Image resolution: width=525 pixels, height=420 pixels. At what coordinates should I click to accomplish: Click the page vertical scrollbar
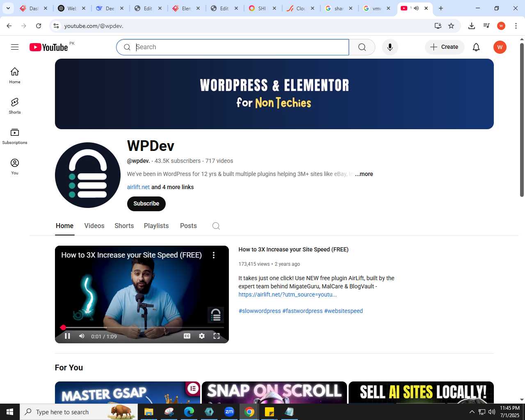pyautogui.click(x=522, y=120)
